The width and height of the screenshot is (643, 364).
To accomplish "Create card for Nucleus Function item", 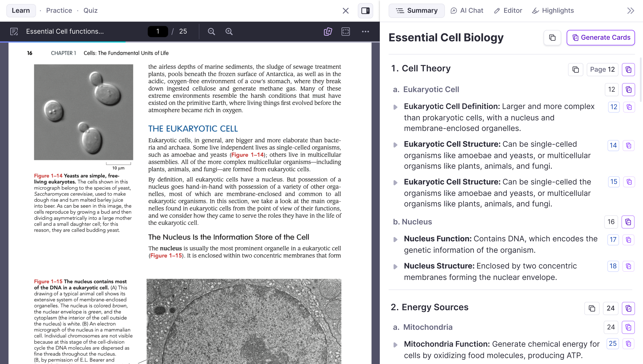I will [x=628, y=240].
